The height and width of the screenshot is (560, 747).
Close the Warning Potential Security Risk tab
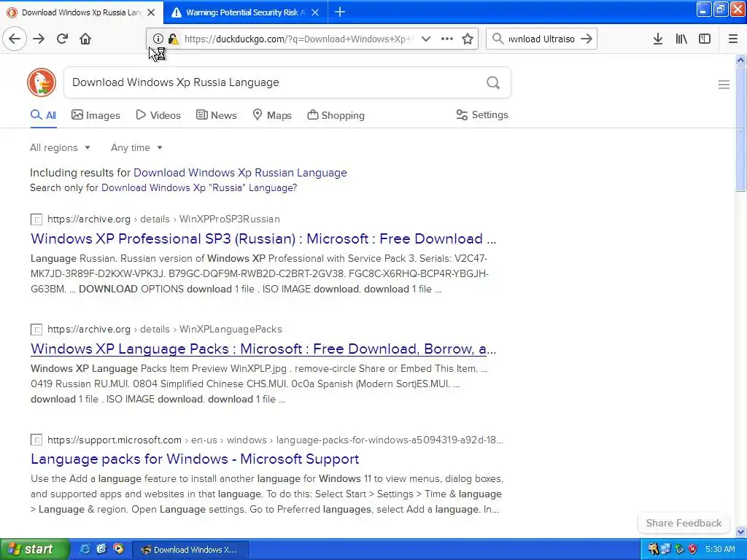(x=315, y=12)
